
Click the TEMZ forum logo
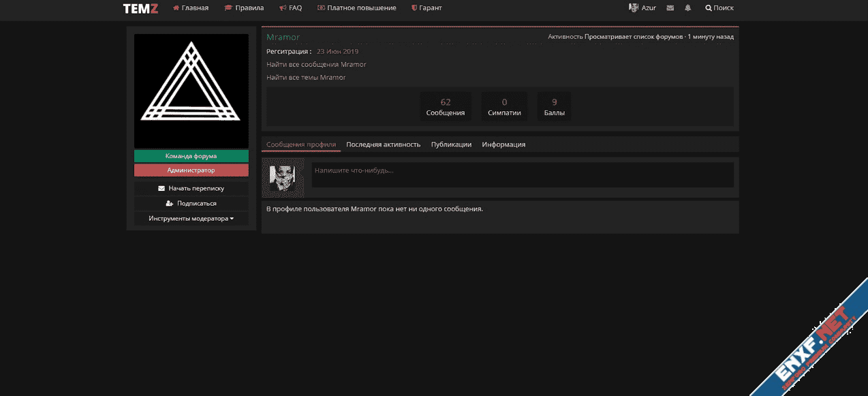pos(140,8)
